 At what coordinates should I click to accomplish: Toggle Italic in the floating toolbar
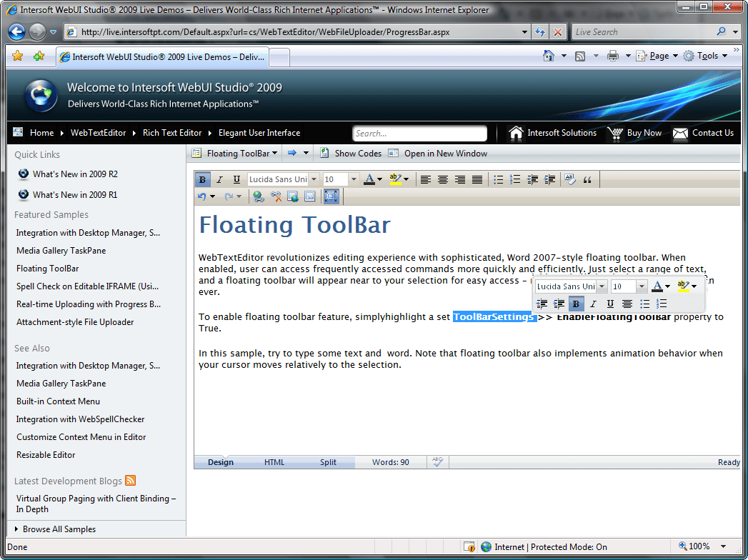tap(593, 304)
